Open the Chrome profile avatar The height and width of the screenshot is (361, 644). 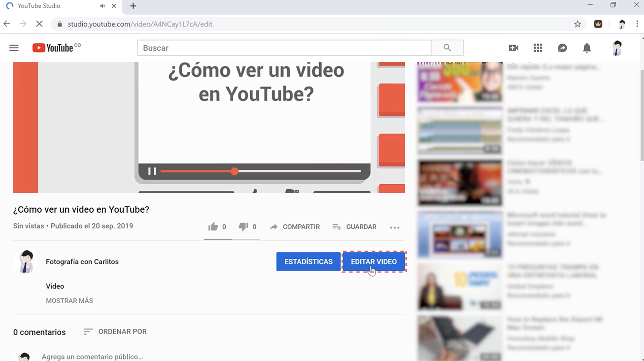[x=622, y=24]
